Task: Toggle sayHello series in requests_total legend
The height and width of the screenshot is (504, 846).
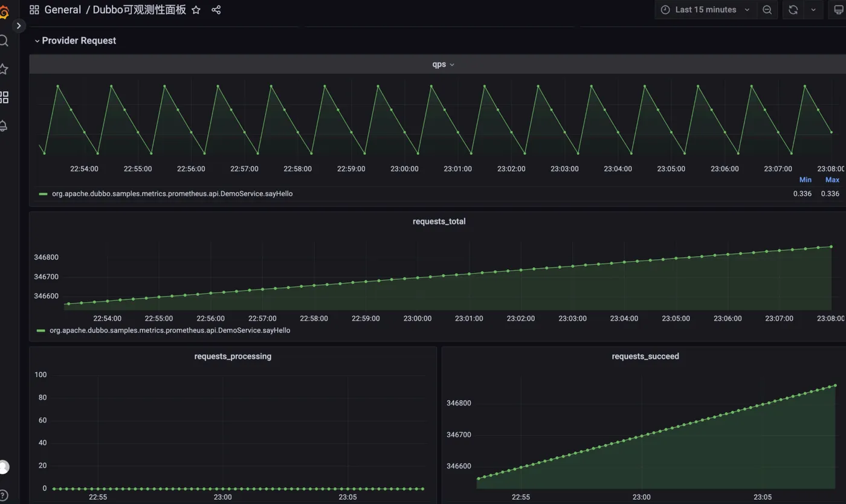Action: (170, 331)
